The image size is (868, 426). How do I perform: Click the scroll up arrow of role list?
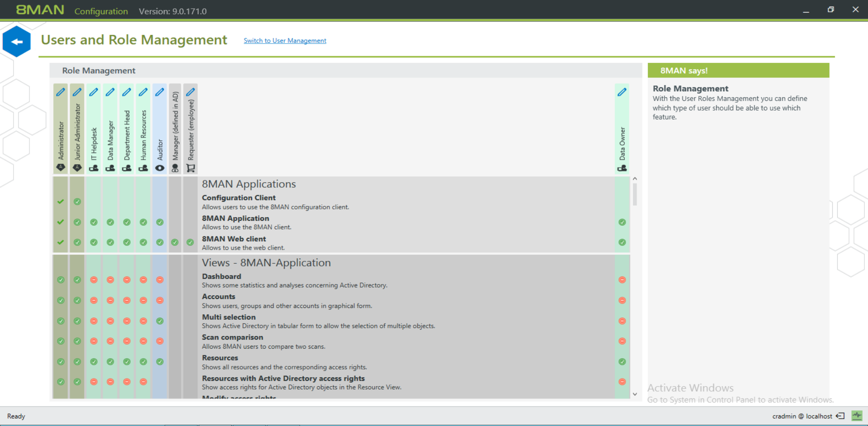pos(635,179)
